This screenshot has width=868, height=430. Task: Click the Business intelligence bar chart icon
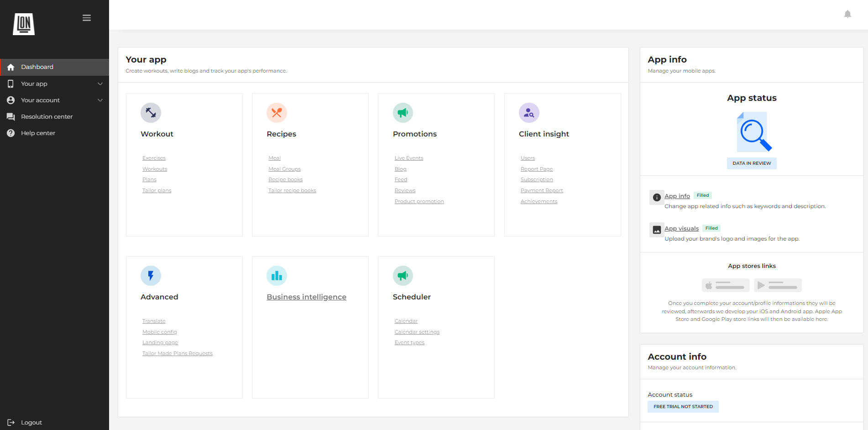coord(277,276)
